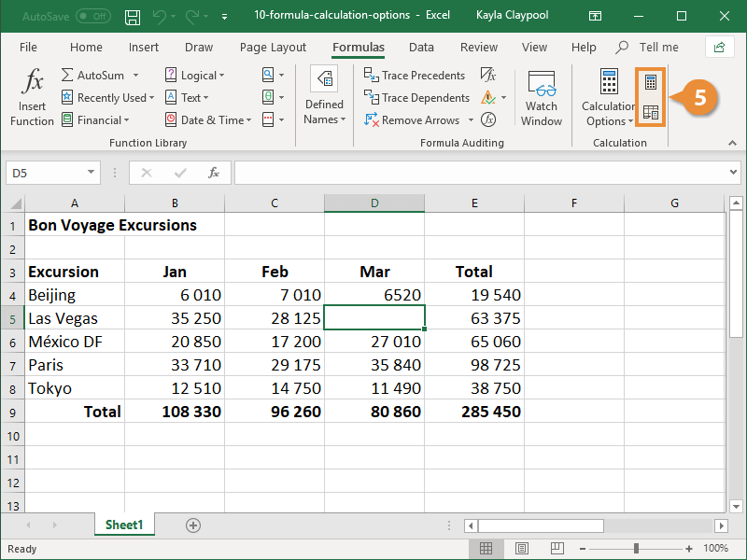Click Ribbon Display Options button
Viewport: 747px width, 560px height.
pyautogui.click(x=595, y=17)
